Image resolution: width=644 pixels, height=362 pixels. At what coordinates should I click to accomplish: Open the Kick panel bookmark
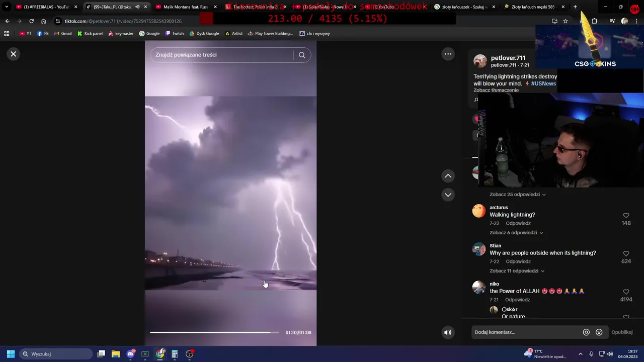click(x=90, y=34)
